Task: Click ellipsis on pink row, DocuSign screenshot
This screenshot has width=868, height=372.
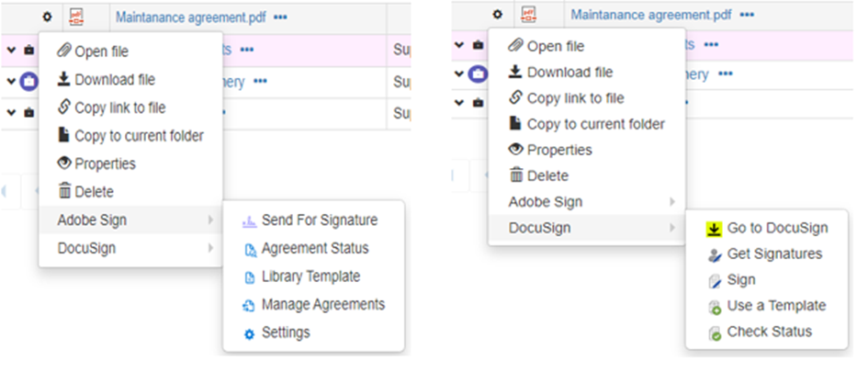Action: click(711, 45)
